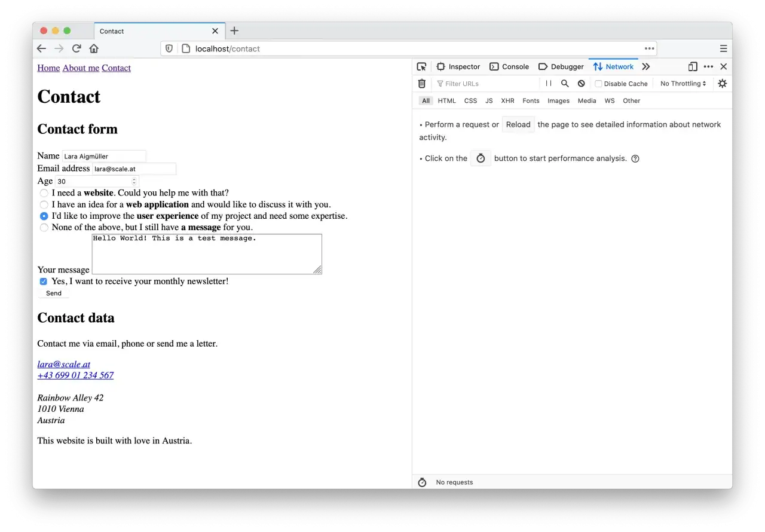Open page actions three-dot menu in address bar
This screenshot has width=765, height=532.
coord(649,48)
